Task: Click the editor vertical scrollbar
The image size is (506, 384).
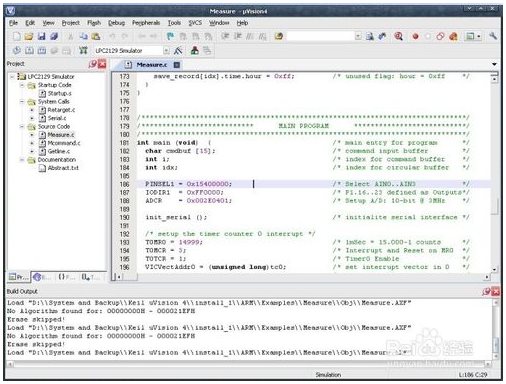Action: pyautogui.click(x=494, y=173)
